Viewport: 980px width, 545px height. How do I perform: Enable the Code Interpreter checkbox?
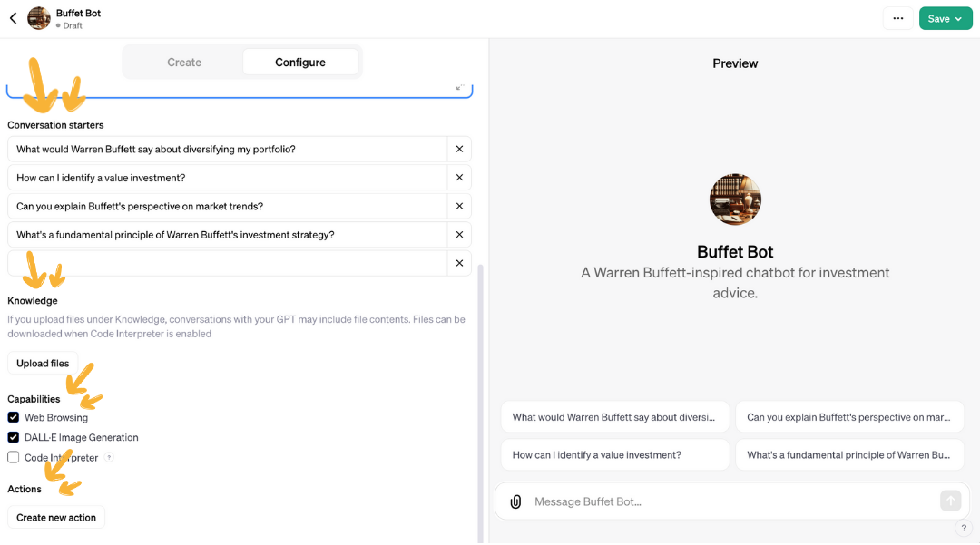click(13, 458)
